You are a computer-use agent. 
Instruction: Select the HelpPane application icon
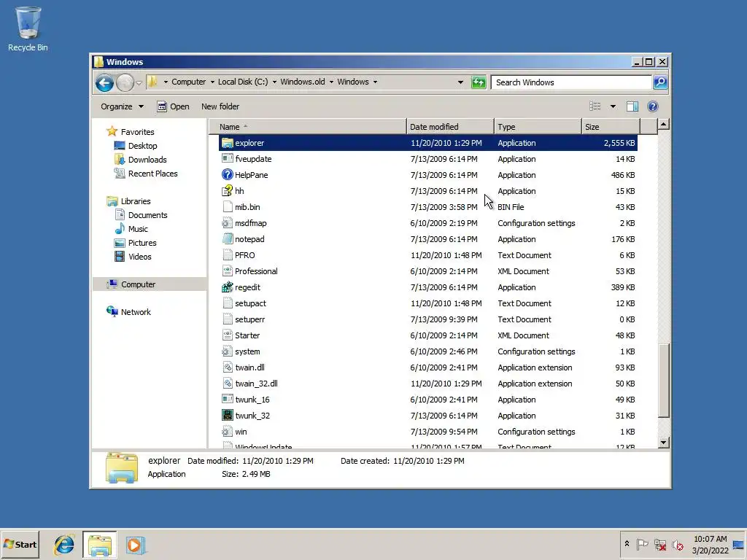click(228, 175)
